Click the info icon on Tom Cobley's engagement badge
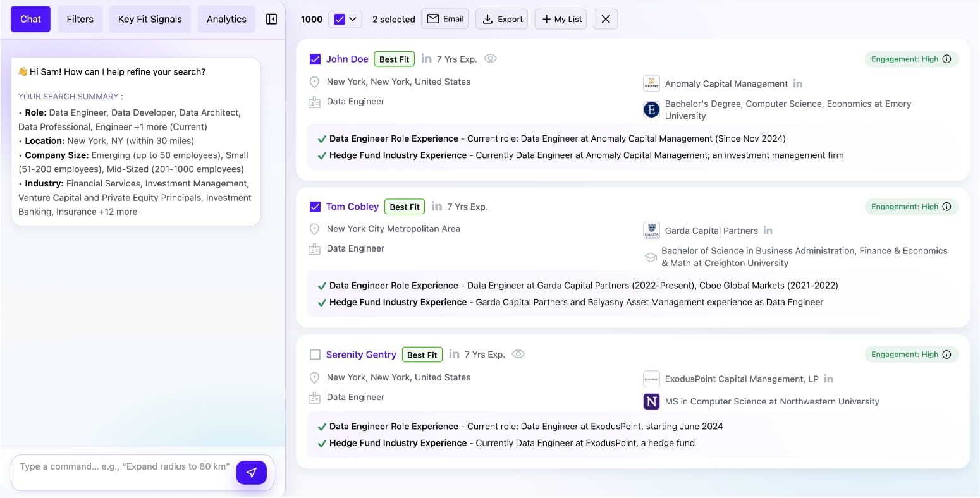The image size is (980, 498). coord(946,206)
